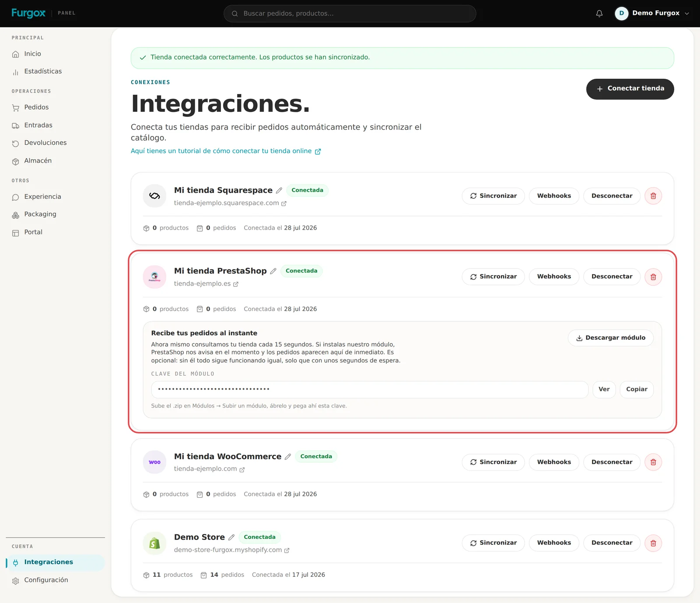Click the 11 productos count in Demo Store
Viewport: 700px width, 603px height.
pos(168,575)
